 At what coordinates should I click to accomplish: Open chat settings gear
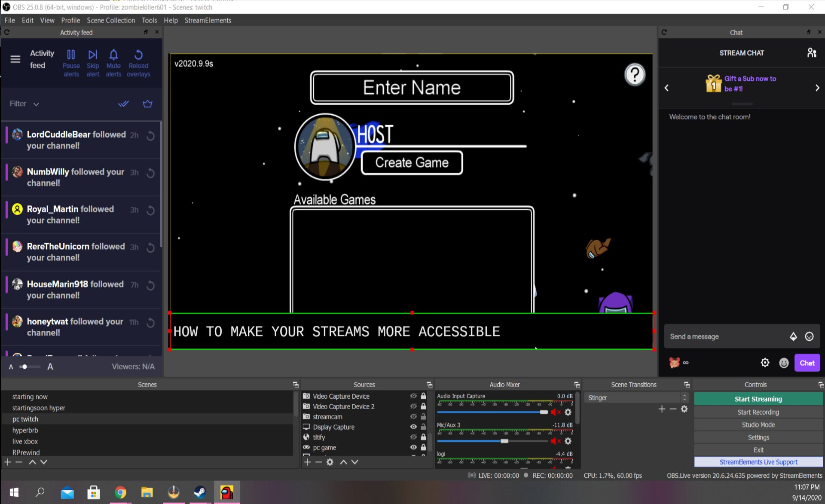coord(765,363)
